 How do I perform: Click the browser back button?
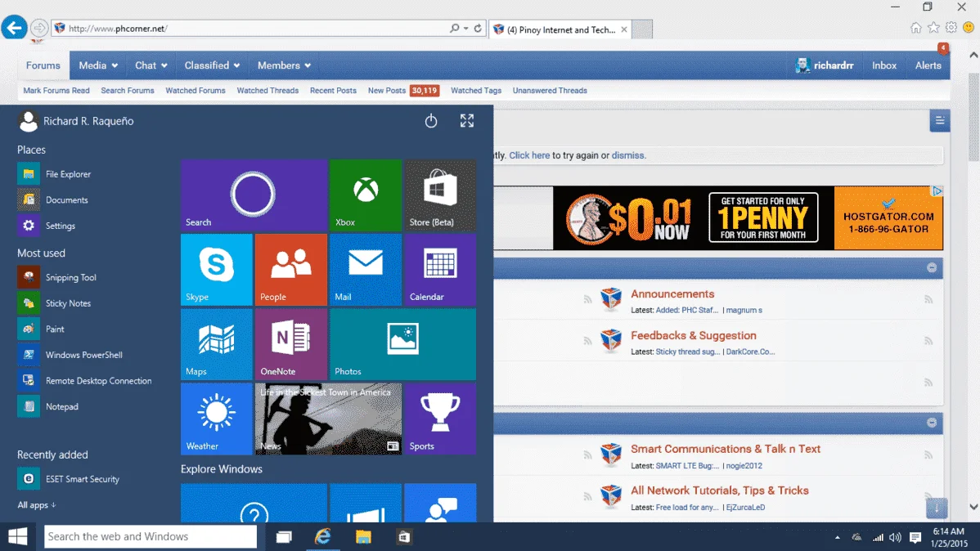14,28
